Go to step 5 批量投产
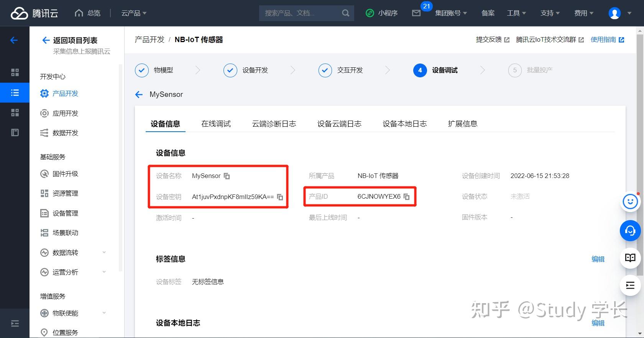 coord(531,70)
